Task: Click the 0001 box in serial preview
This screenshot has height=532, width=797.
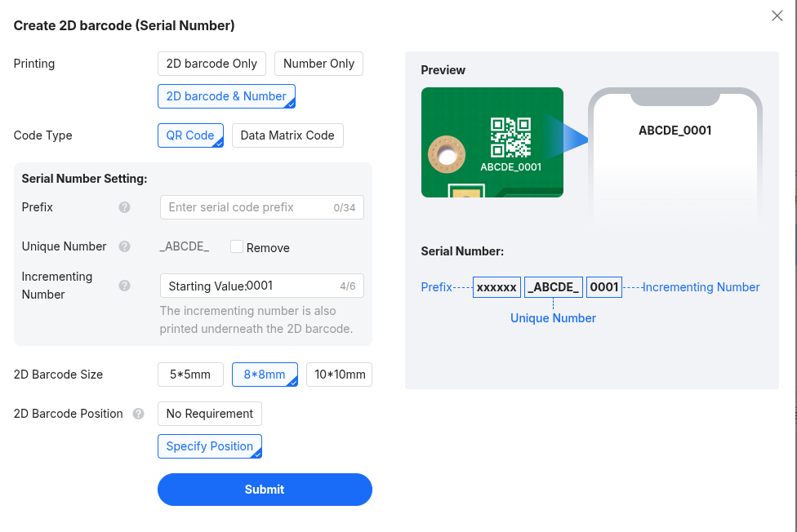Action: click(x=603, y=287)
